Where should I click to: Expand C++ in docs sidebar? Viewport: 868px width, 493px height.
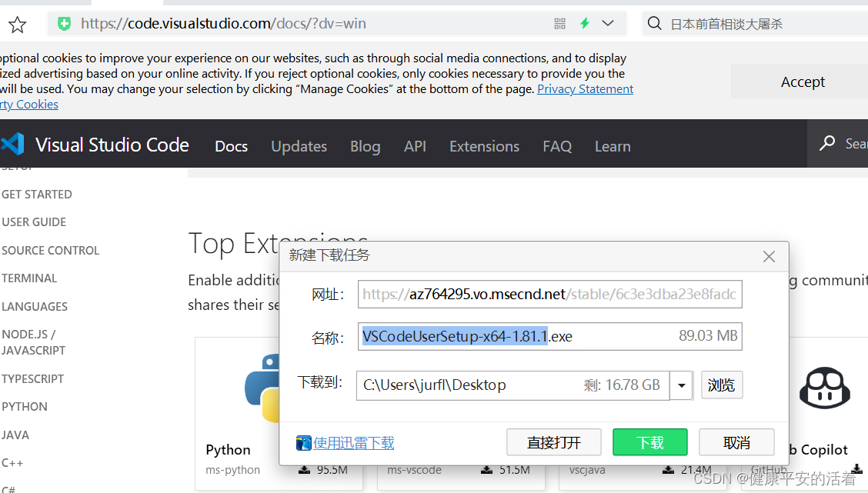(12, 462)
